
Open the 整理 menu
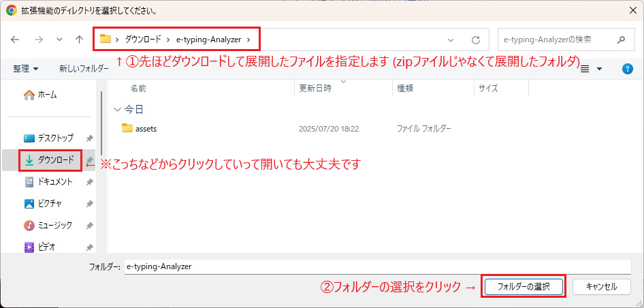tap(25, 69)
